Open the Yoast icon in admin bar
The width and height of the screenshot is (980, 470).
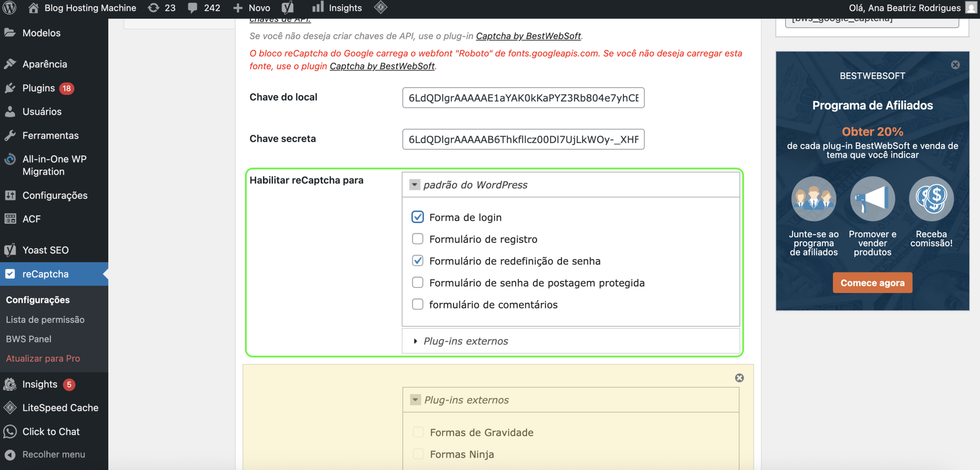287,8
